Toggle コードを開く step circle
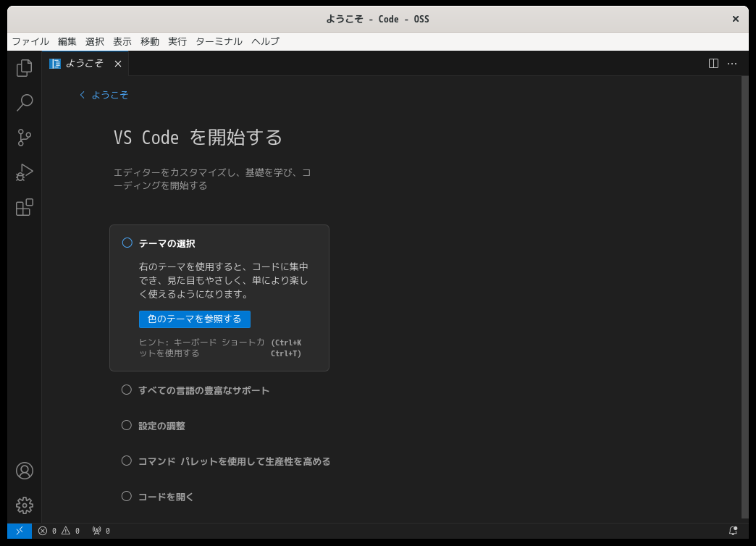 click(x=126, y=496)
